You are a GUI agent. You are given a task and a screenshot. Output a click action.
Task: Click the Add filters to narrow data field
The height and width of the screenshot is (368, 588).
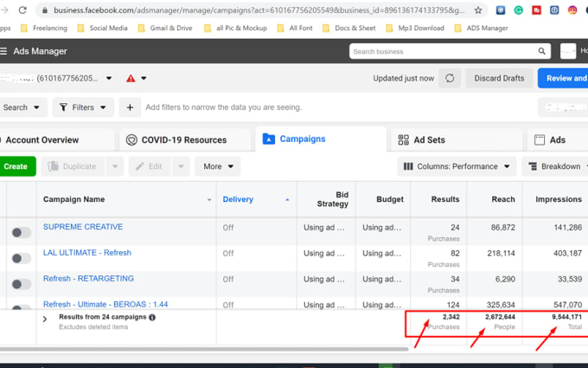pyautogui.click(x=223, y=107)
